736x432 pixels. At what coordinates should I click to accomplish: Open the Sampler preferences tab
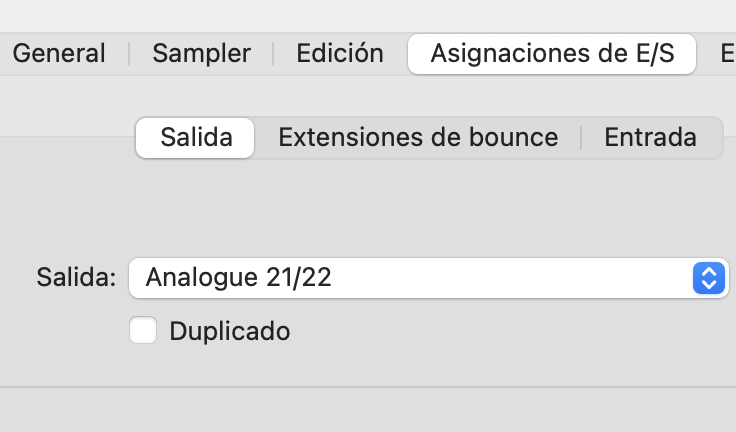pos(199,53)
